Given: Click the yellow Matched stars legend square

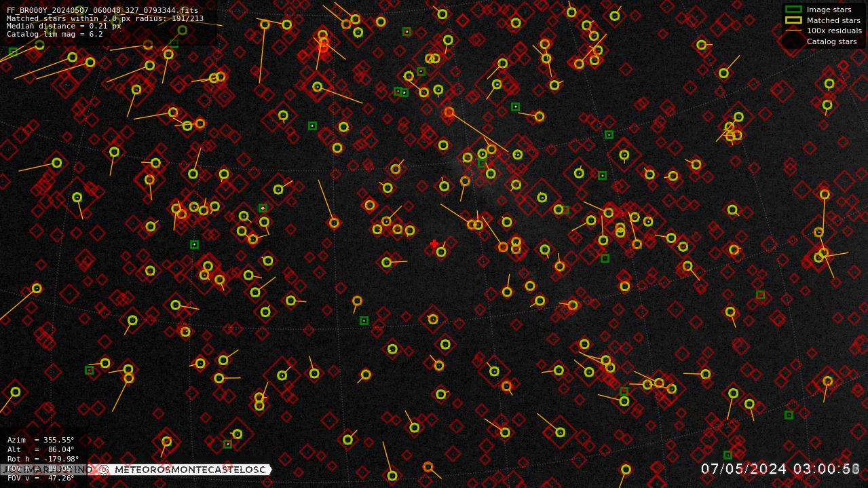Looking at the screenshot, I should point(793,20).
